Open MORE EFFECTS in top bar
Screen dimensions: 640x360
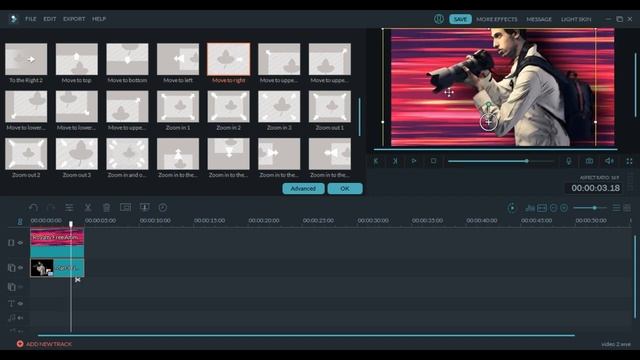[x=497, y=19]
